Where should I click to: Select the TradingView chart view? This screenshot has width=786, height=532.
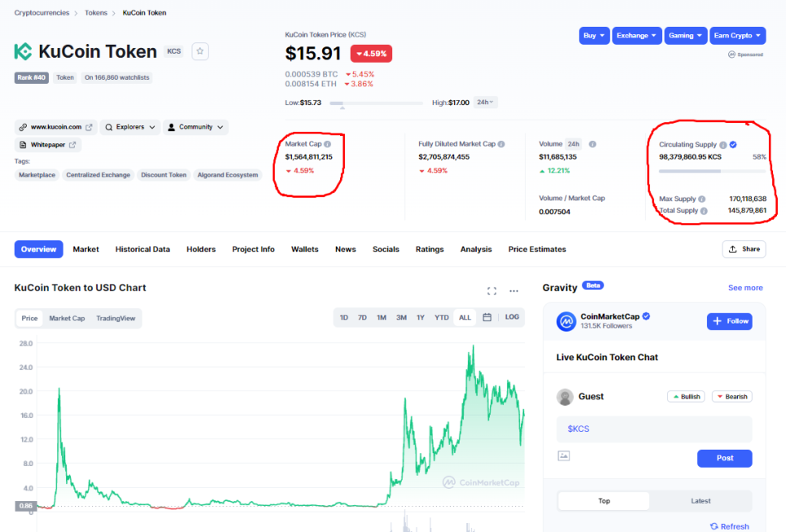click(x=116, y=318)
